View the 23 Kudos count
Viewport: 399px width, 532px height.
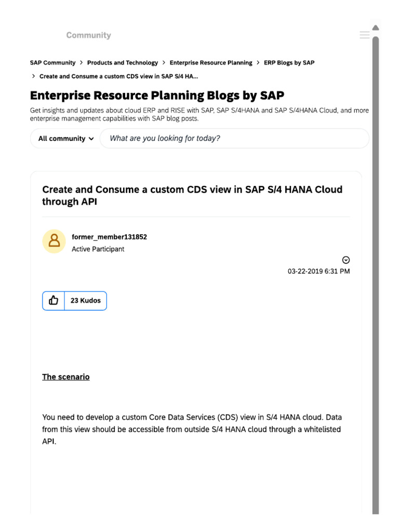tap(86, 301)
